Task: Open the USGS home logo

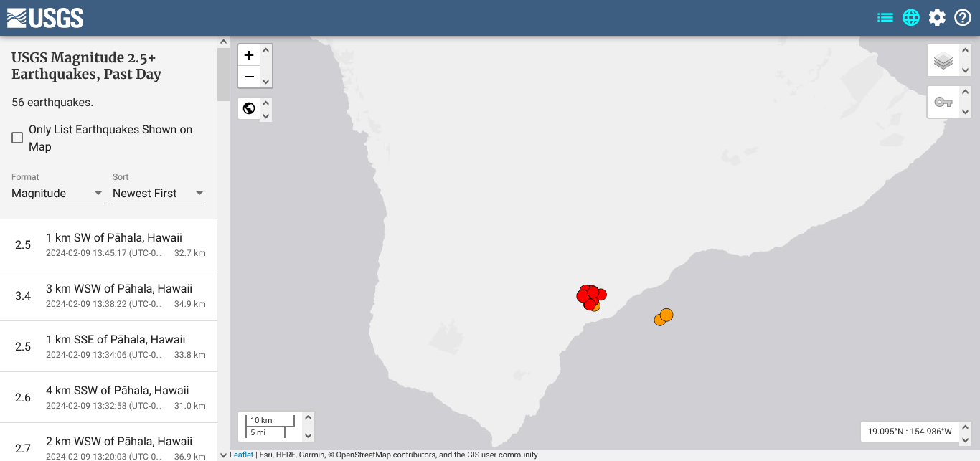Action: (x=45, y=18)
